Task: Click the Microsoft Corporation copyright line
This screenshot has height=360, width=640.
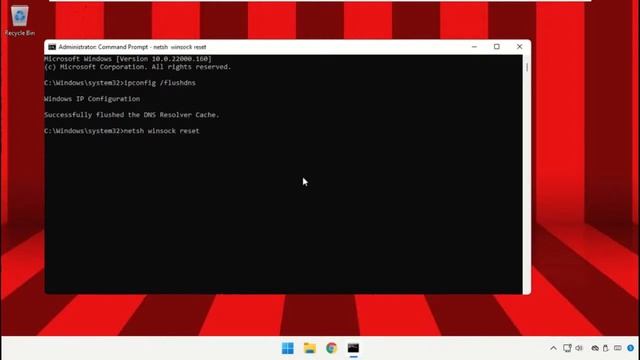Action: pyautogui.click(x=138, y=67)
